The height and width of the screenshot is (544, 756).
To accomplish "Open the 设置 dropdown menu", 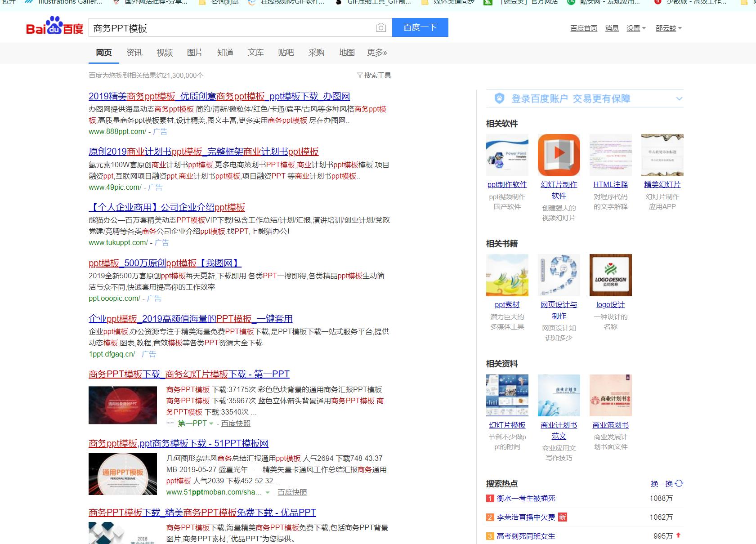I will tap(636, 28).
